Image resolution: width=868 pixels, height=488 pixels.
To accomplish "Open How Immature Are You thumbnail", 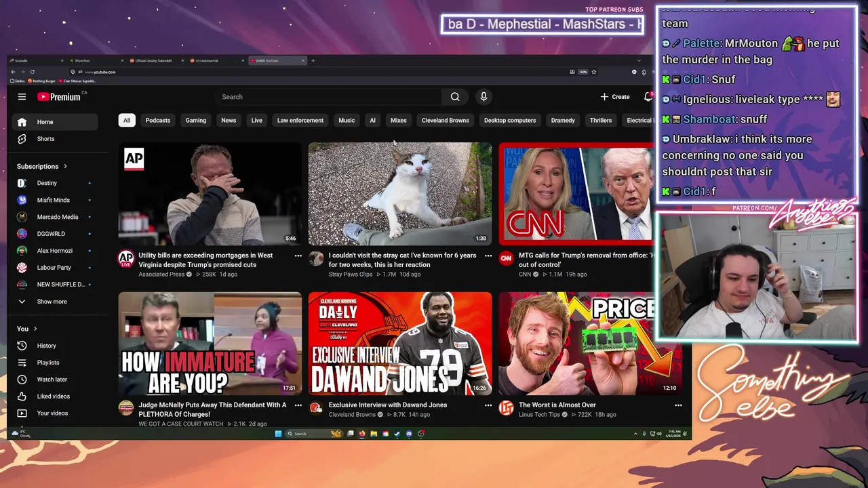I will 210,344.
